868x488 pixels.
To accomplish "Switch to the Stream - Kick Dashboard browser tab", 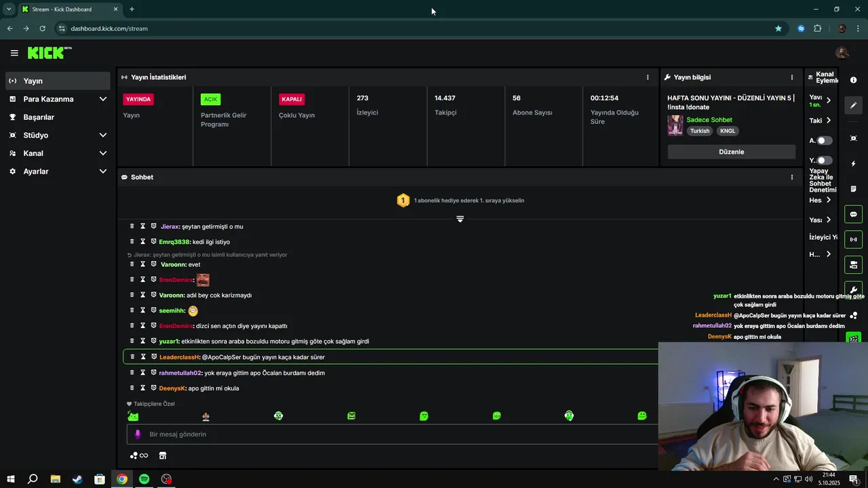I will tap(70, 9).
